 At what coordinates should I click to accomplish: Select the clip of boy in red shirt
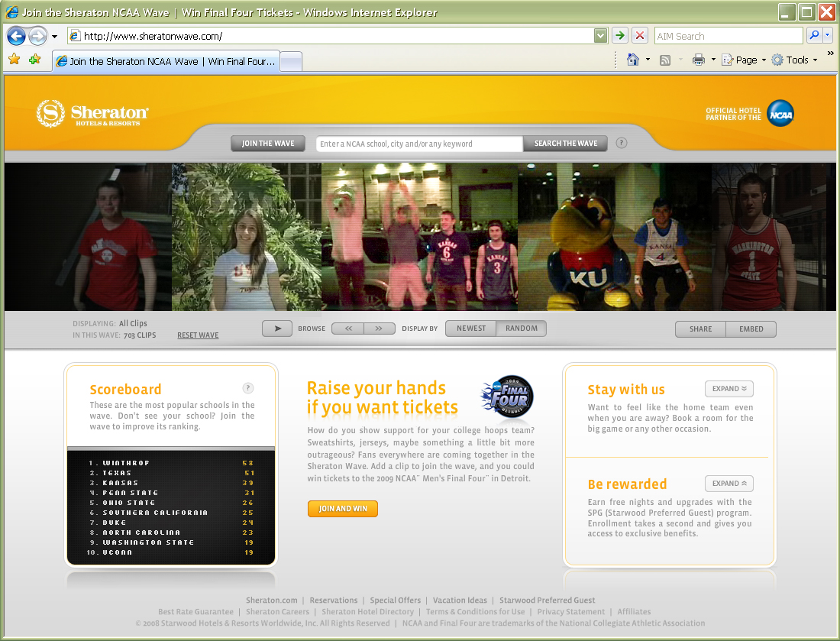pos(89,237)
